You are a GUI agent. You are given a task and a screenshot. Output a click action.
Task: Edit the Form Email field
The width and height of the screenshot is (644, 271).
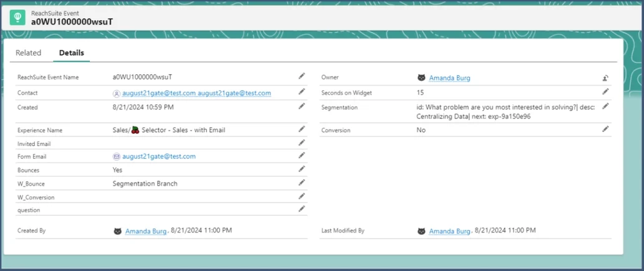click(x=302, y=155)
